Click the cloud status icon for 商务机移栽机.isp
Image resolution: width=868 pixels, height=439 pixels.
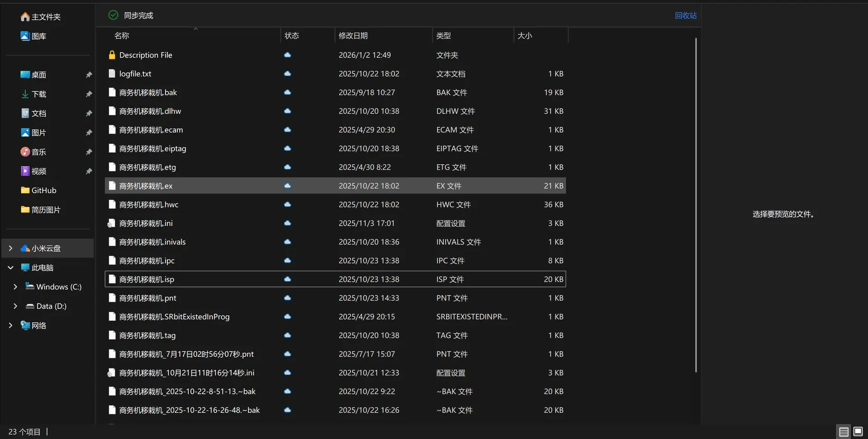pos(288,279)
